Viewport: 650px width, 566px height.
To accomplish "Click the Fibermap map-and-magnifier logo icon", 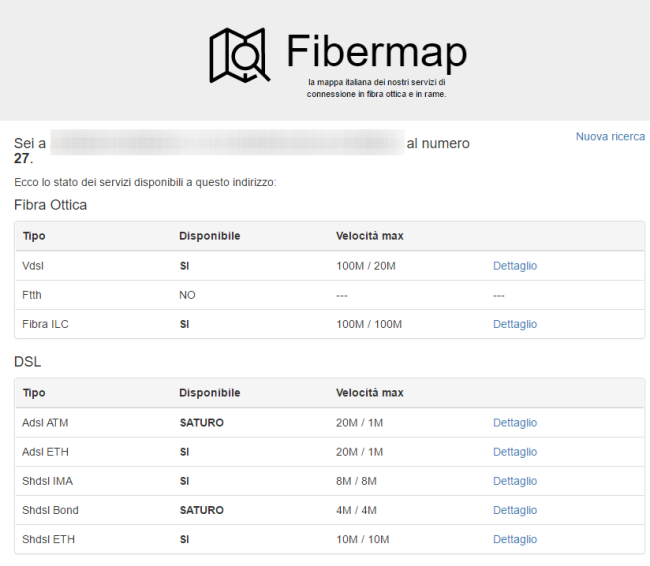I will point(240,56).
